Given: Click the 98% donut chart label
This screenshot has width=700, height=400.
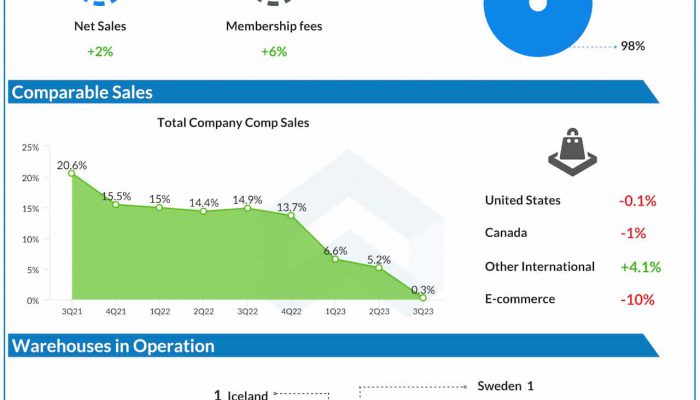Looking at the screenshot, I should click(632, 46).
